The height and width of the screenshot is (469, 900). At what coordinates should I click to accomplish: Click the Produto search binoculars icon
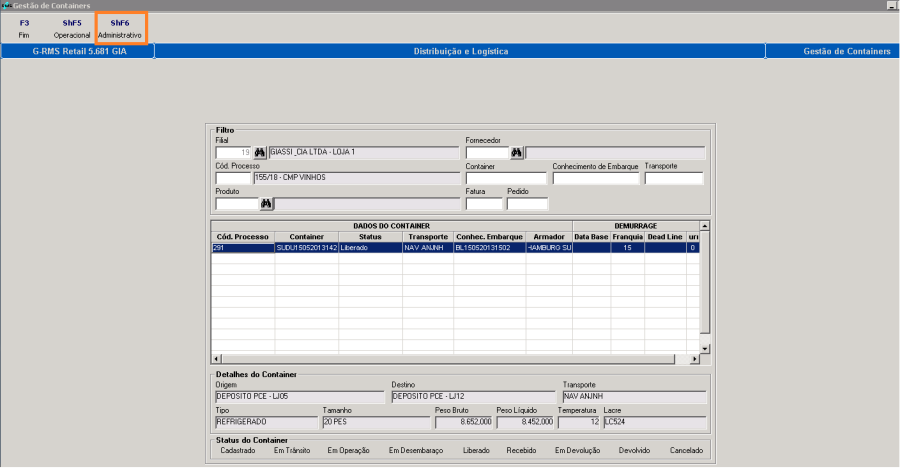267,204
